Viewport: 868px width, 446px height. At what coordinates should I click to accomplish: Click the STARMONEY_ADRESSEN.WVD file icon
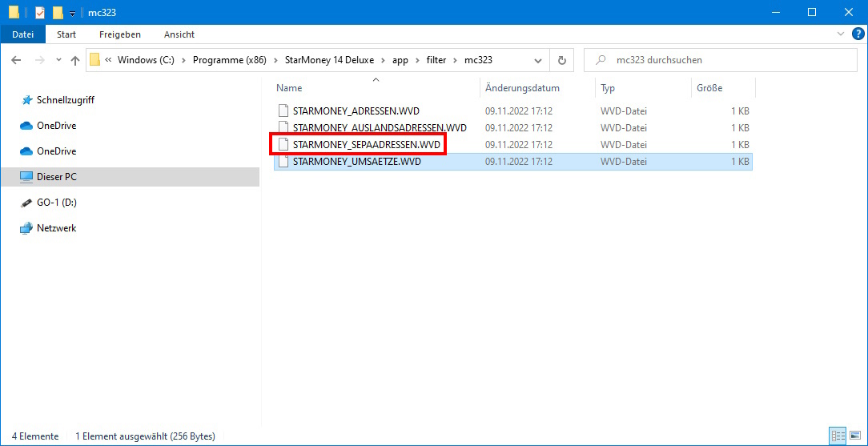coord(283,110)
